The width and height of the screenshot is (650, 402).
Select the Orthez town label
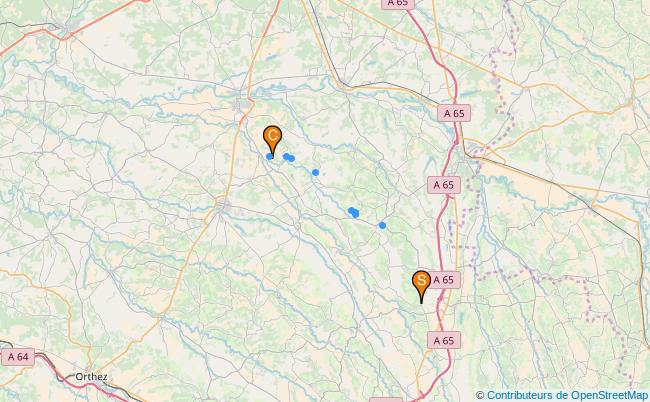(92, 377)
